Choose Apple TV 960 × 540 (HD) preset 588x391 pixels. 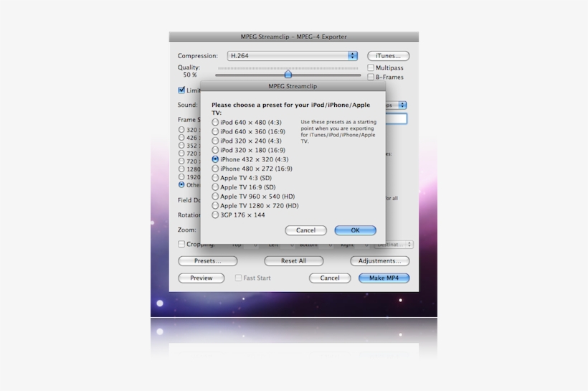coord(254,197)
